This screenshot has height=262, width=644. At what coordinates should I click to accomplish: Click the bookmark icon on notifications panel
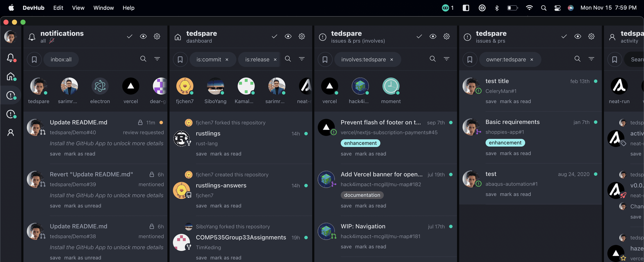point(34,59)
